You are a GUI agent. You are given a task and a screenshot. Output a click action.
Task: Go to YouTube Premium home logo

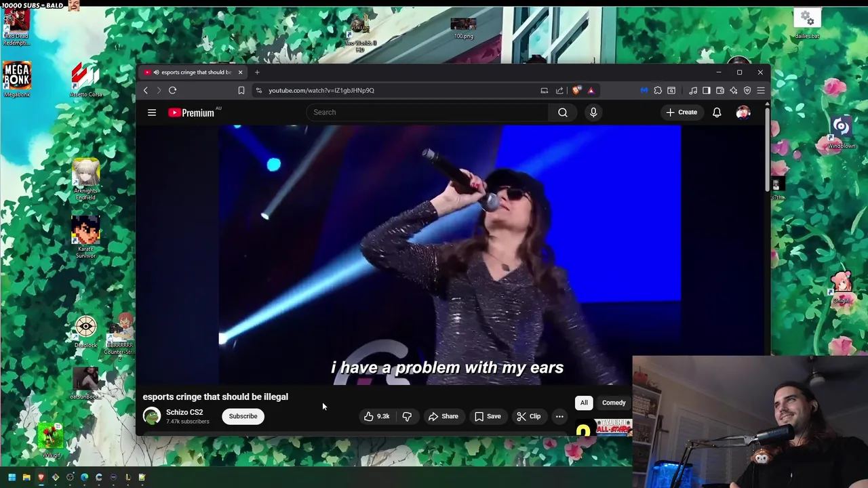click(x=193, y=113)
